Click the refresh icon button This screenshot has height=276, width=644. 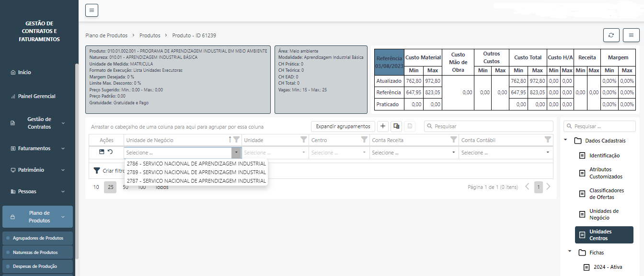coord(611,35)
